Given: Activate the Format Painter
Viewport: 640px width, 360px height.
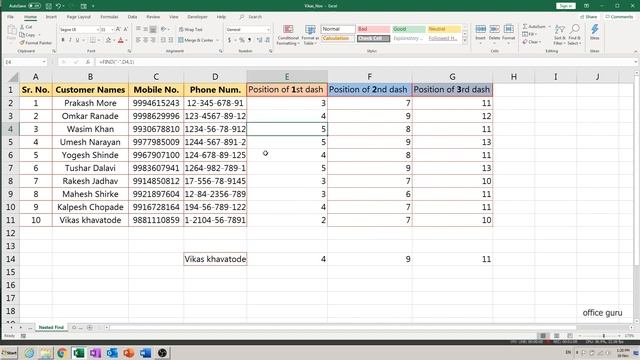Looking at the screenshot, I should point(36,43).
